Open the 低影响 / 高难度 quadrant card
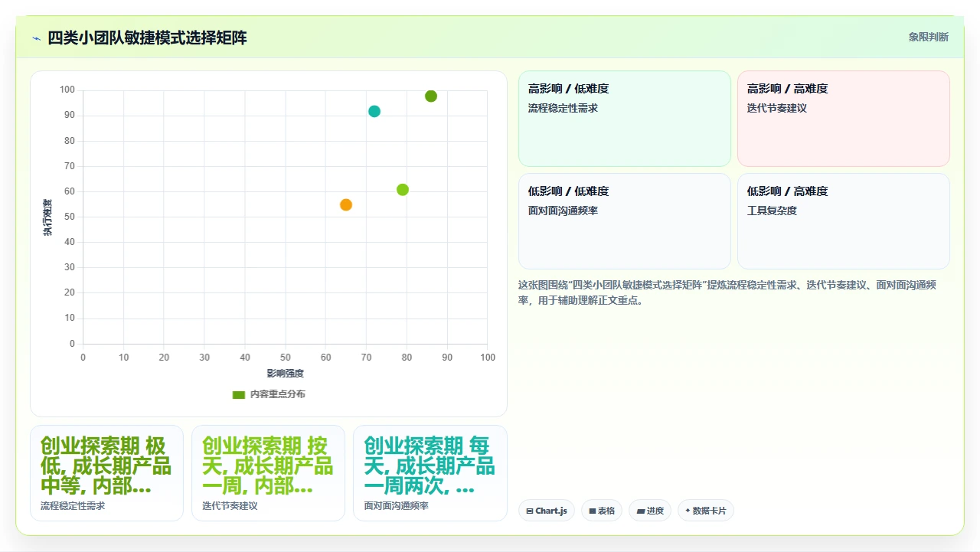The image size is (980, 552). click(x=844, y=221)
